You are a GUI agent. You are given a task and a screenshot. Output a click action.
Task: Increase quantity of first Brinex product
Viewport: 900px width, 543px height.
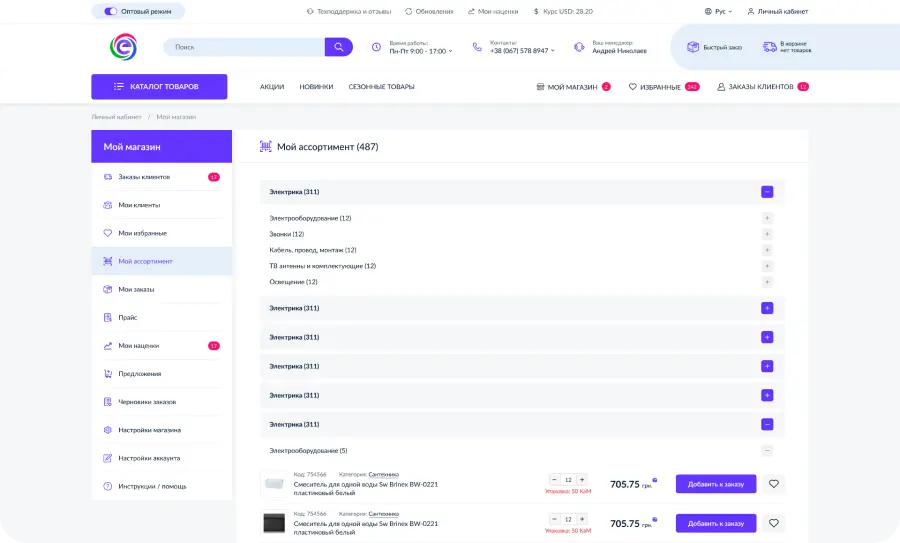coord(582,479)
